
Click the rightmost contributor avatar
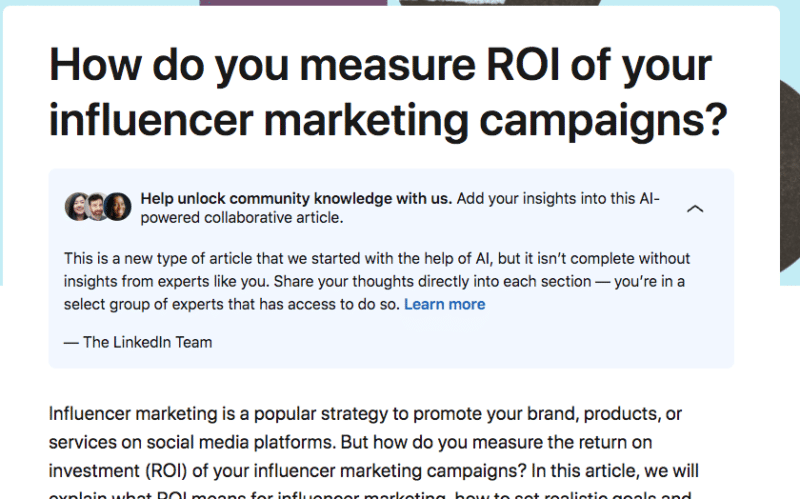pyautogui.click(x=117, y=206)
